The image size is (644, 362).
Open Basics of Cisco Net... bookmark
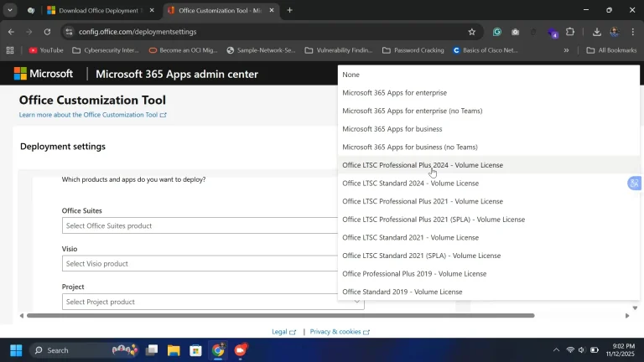[485, 50]
